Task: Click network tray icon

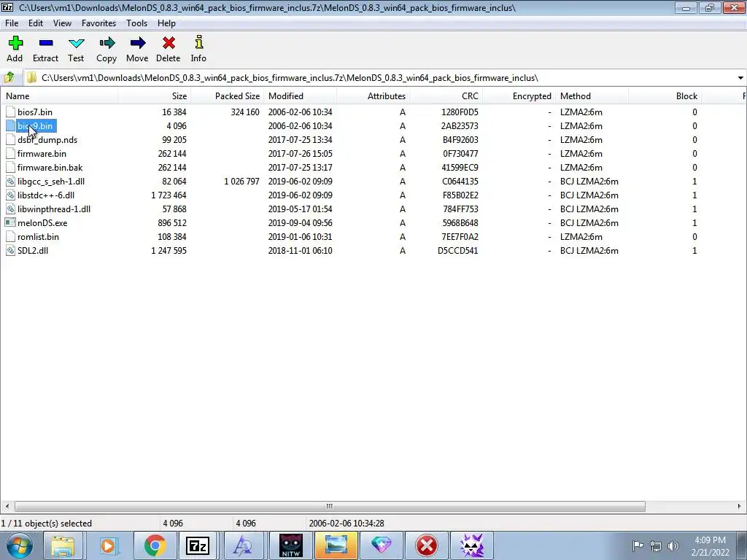Action: (656, 546)
